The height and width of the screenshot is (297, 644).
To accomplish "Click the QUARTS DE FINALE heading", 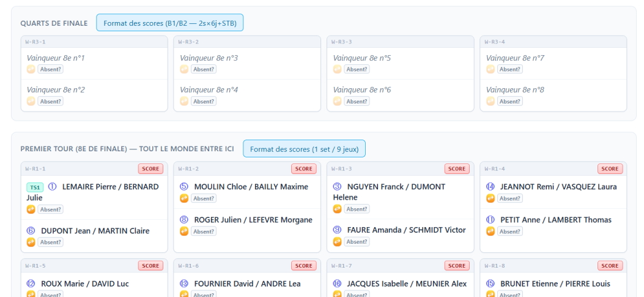I will pyautogui.click(x=54, y=23).
